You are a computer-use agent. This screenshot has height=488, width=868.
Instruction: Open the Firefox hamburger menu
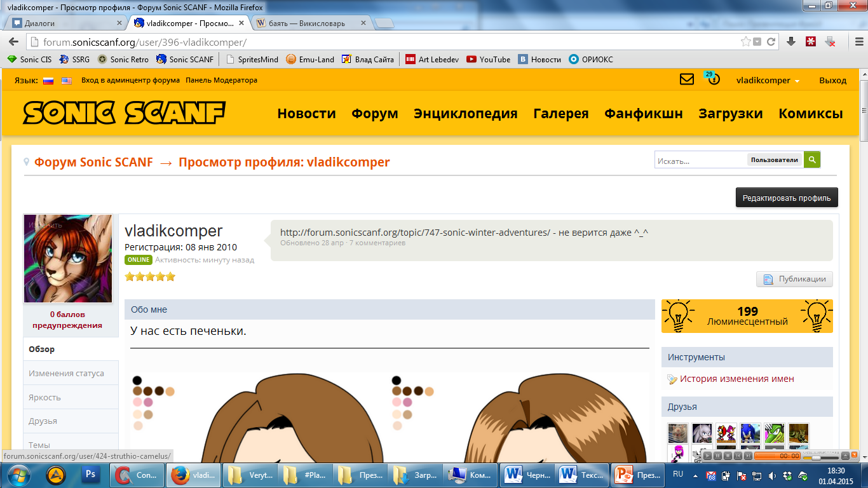[x=855, y=42]
